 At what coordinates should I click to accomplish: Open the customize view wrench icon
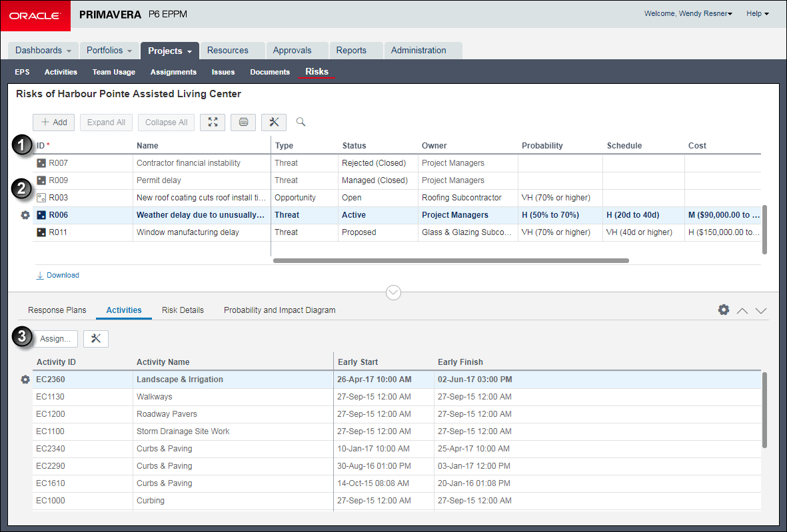pos(274,123)
